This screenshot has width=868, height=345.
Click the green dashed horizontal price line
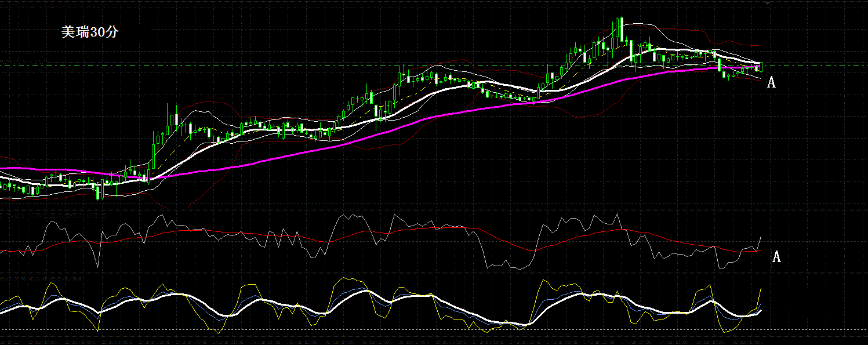click(x=434, y=66)
